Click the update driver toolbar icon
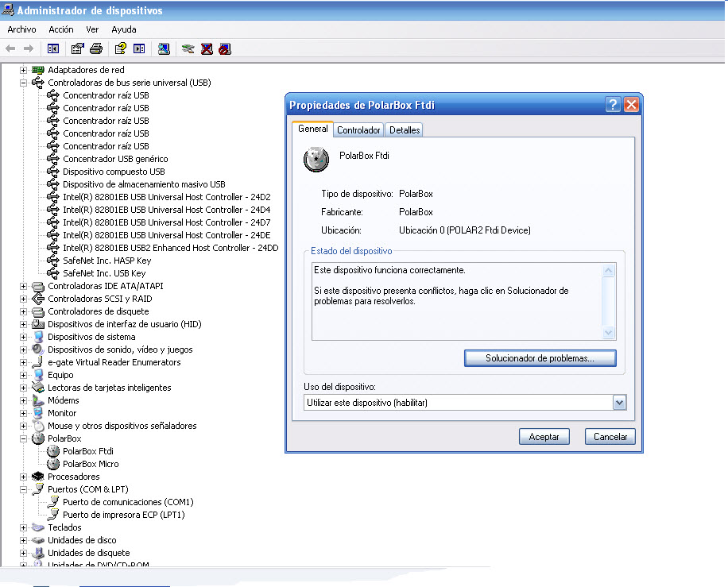 click(x=188, y=48)
